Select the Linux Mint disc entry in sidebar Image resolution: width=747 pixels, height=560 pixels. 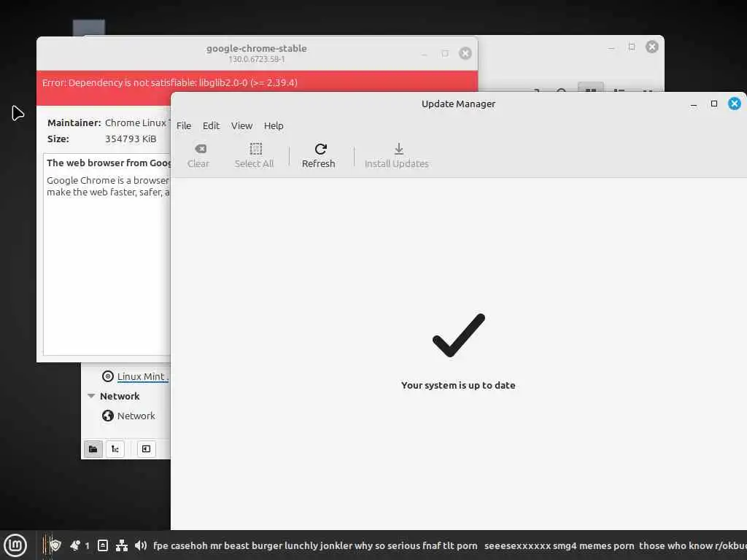click(x=134, y=377)
